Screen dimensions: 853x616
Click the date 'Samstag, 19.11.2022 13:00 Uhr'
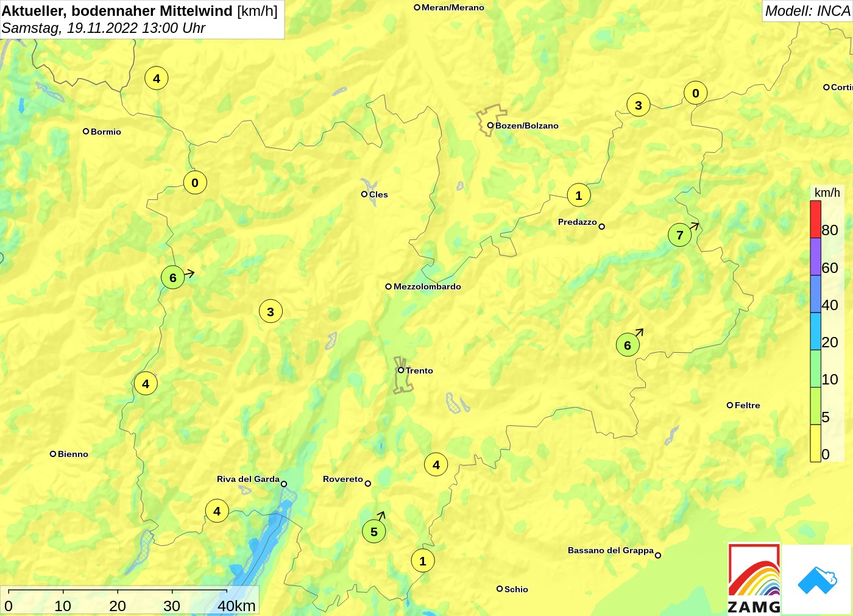104,28
